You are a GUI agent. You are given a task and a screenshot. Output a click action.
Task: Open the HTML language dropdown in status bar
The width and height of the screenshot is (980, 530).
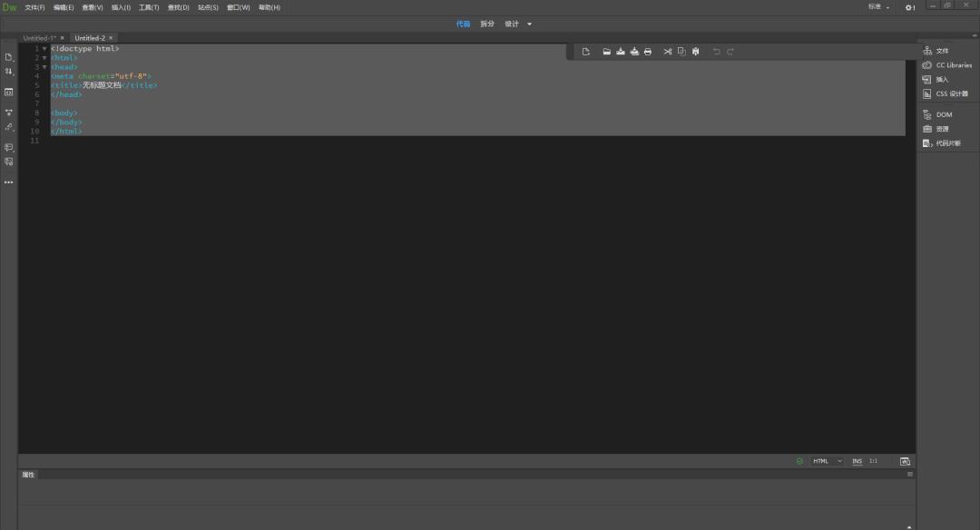click(828, 461)
